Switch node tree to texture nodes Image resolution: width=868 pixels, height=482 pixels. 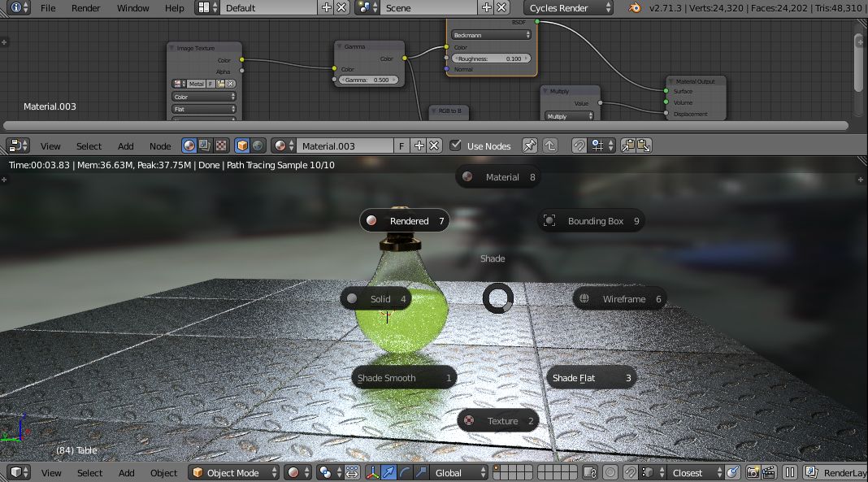point(221,145)
